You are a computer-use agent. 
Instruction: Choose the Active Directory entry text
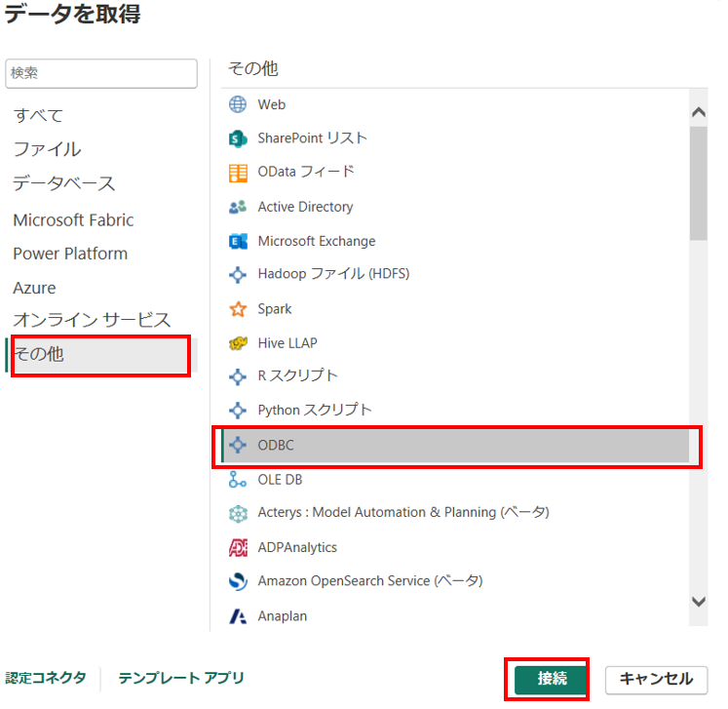click(x=305, y=207)
